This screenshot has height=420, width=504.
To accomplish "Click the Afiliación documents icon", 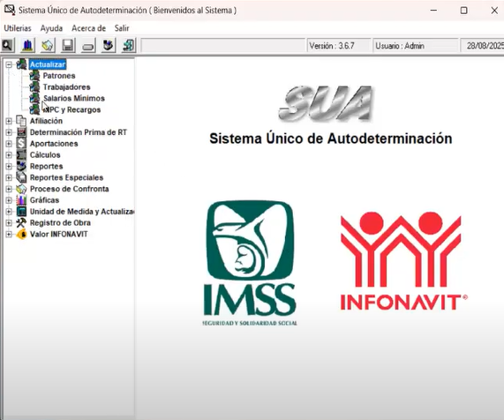I will tap(21, 121).
